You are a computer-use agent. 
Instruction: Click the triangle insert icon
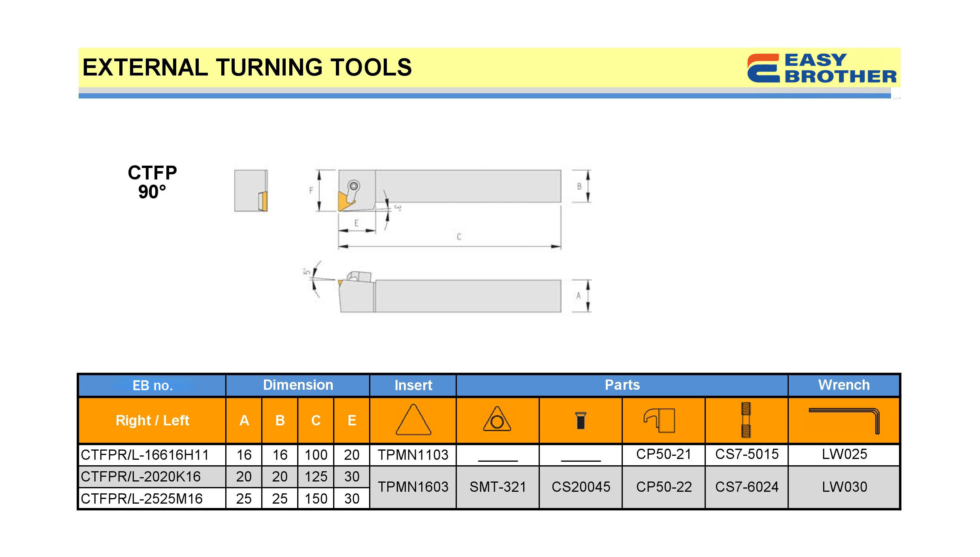(x=413, y=420)
